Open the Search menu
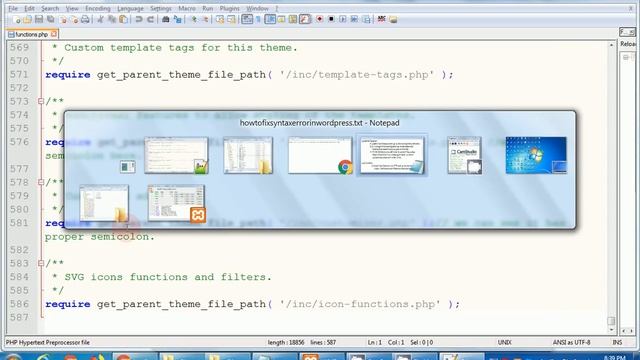This screenshot has width=640, height=360. (50, 8)
